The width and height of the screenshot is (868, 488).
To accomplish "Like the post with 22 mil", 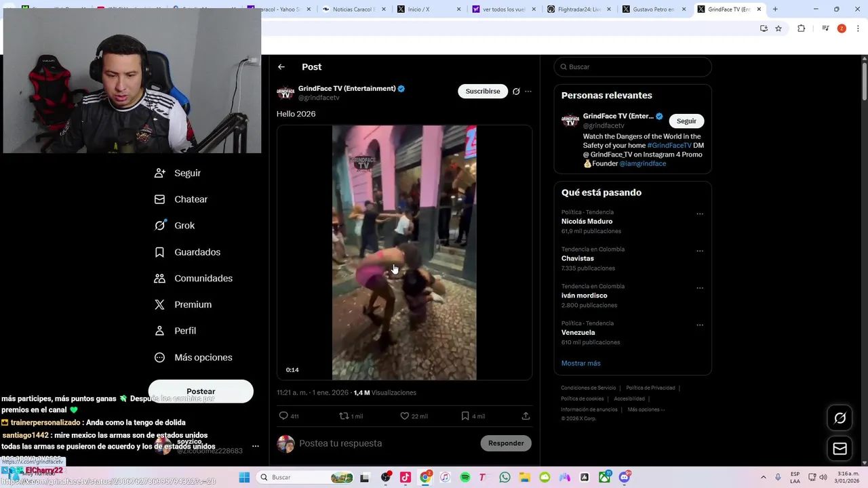I will tap(414, 416).
